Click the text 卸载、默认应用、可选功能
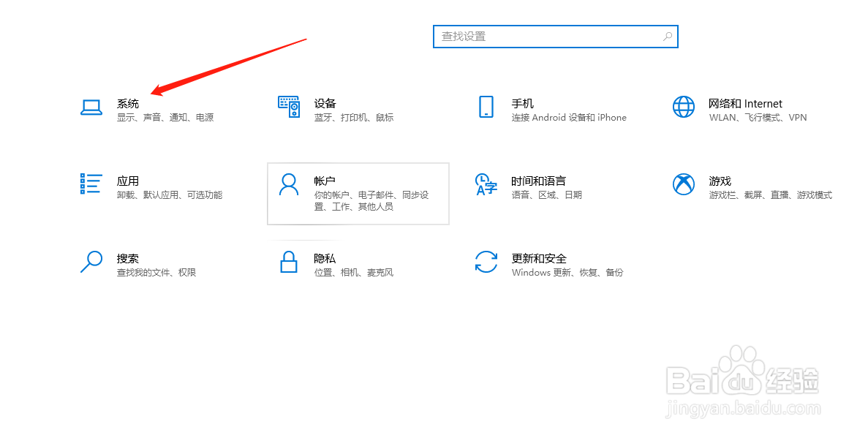 170,195
